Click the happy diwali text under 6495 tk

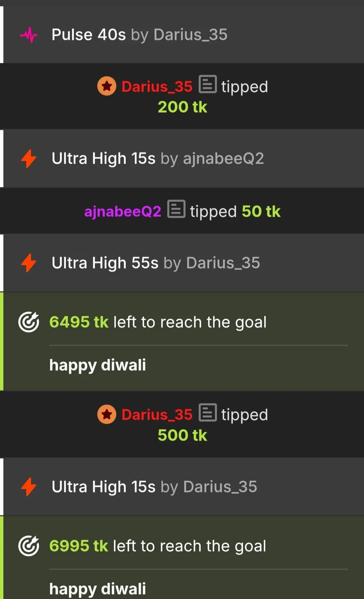pos(98,365)
